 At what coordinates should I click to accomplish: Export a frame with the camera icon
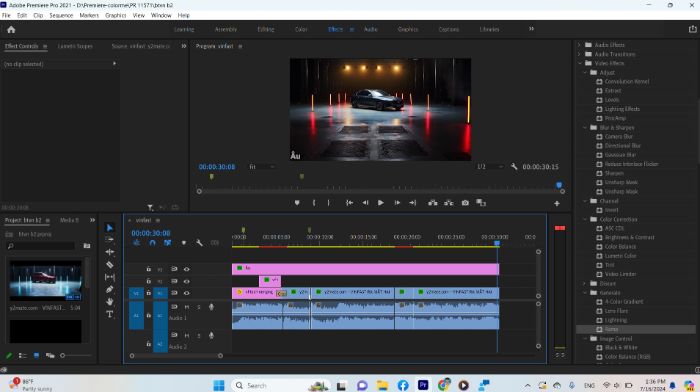pyautogui.click(x=465, y=203)
